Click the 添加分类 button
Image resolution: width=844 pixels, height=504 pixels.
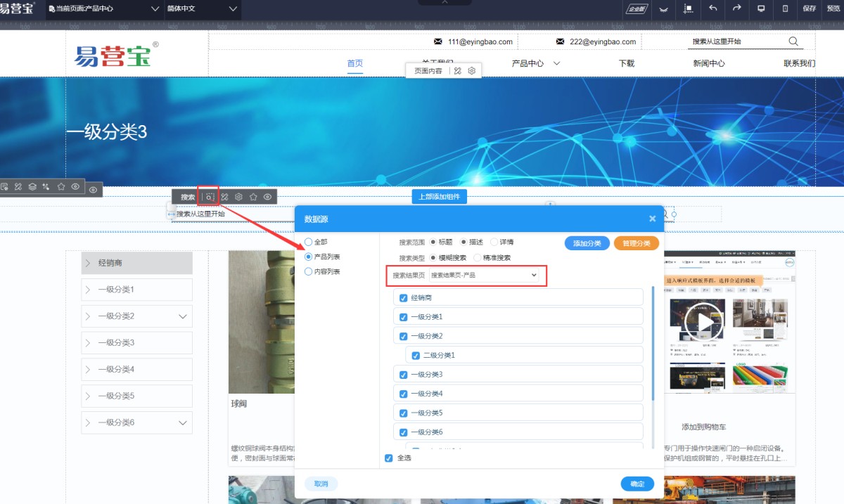click(587, 243)
